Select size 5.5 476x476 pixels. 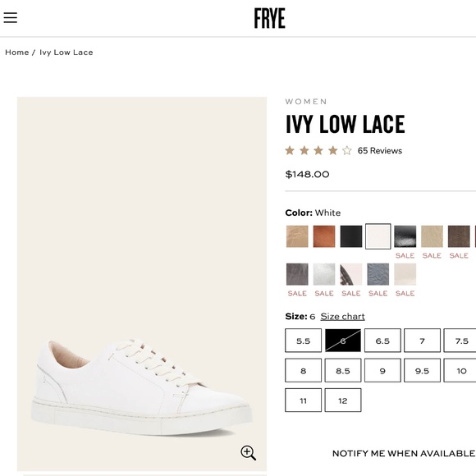304,341
